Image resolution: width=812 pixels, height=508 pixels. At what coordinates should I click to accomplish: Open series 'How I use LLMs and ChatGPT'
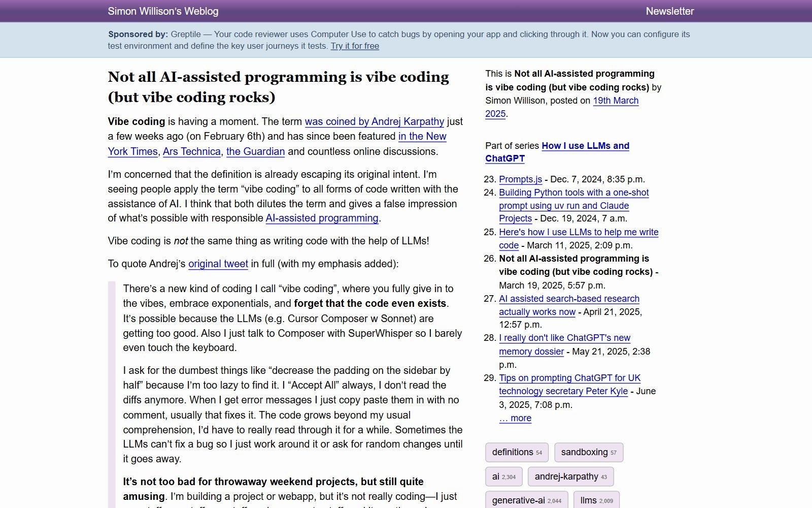[585, 146]
